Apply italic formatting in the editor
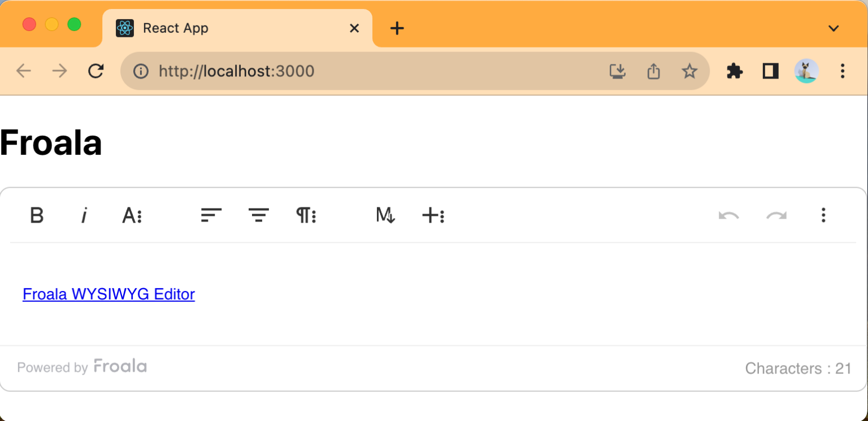This screenshot has height=421, width=868. tap(84, 215)
